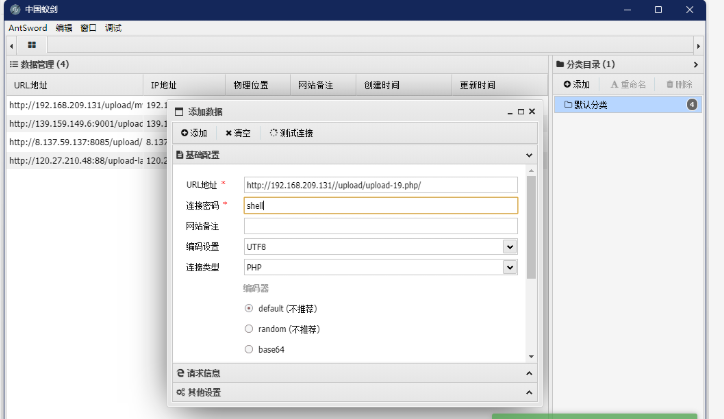Viewport: 724px width, 419px height.
Task: Click the 测试连接 button
Action: tap(291, 133)
